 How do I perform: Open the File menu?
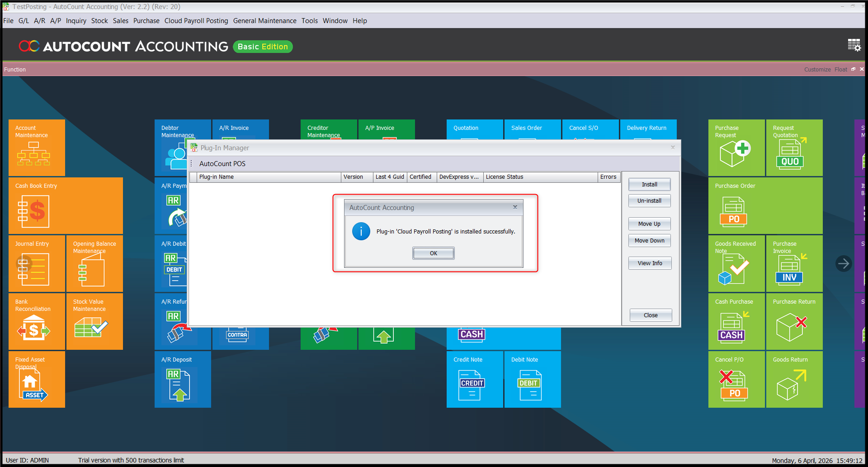pyautogui.click(x=8, y=21)
